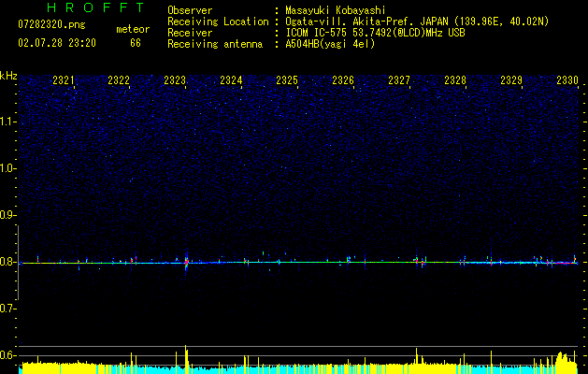This screenshot has height=374, width=588.
Task: Click the 1.0 kHz axis label
Action: [8, 168]
